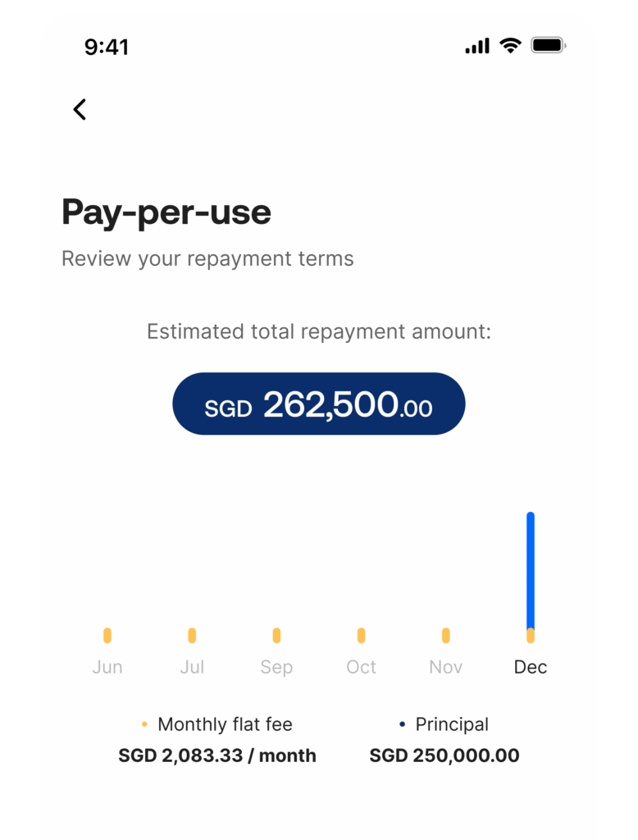Tap the blue Principal legend dot
Screen dimensions: 638x840
tap(402, 724)
